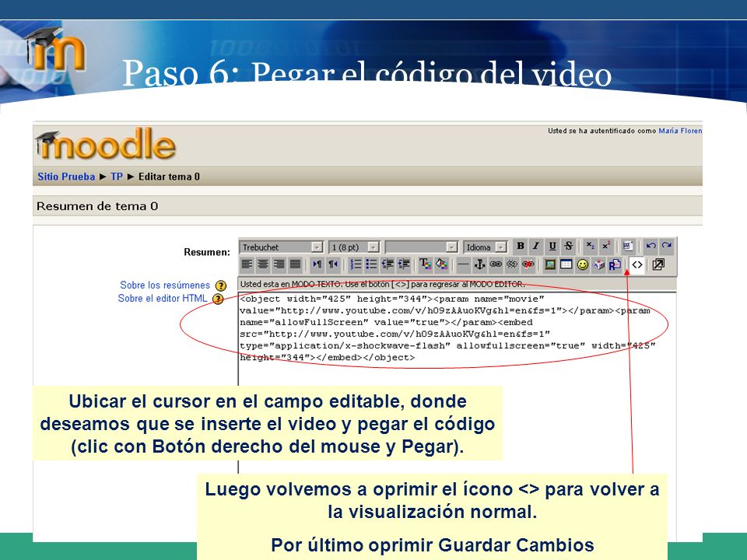Increase paragraph indent
747x560 pixels.
pyautogui.click(x=404, y=264)
